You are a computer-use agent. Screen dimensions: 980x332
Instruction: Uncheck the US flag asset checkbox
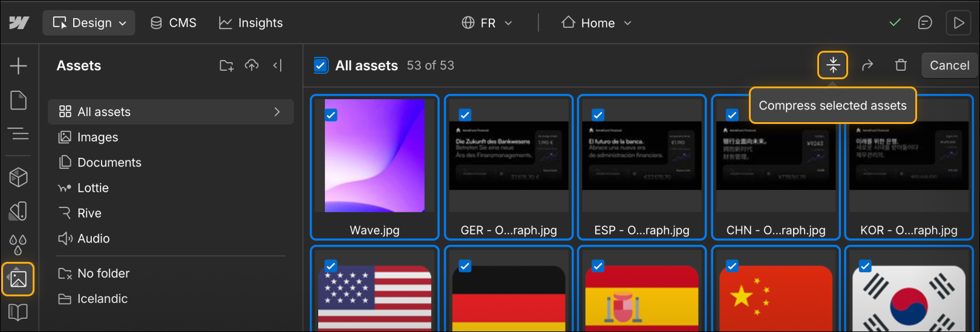331,265
